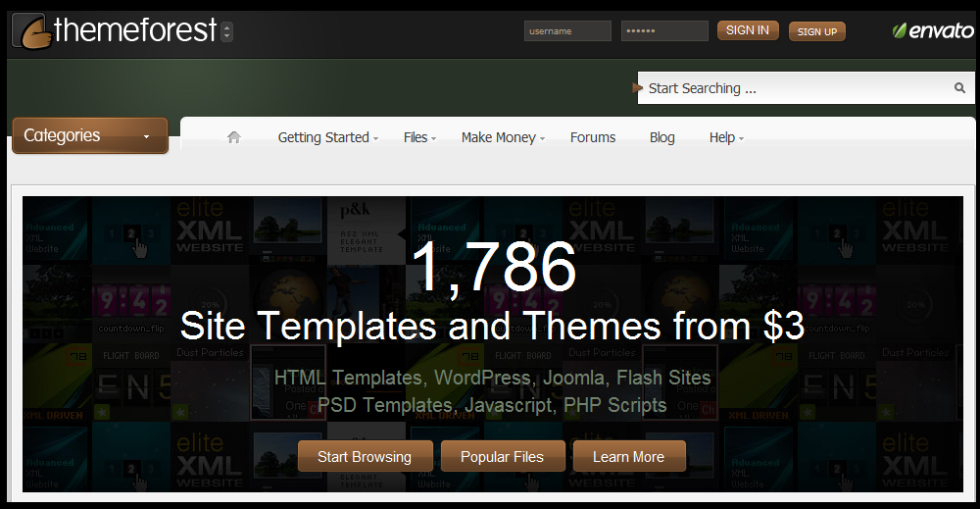Click 'Site Templates and Themes from $3' heading
The image size is (980, 509).
click(492, 326)
